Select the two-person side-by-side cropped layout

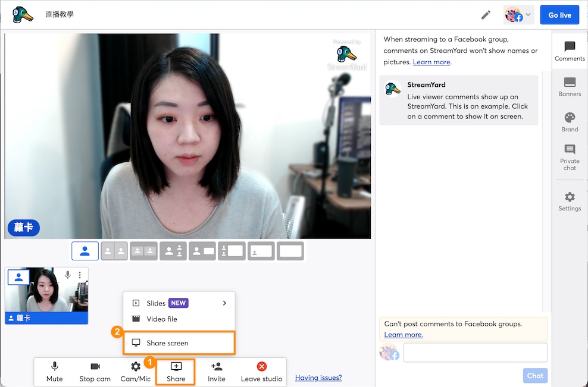114,251
